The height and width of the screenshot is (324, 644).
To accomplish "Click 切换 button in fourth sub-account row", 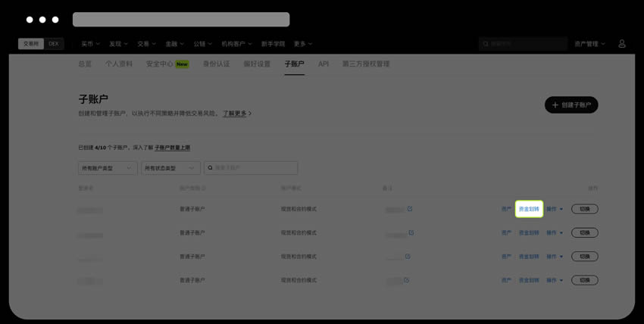I will pos(585,281).
